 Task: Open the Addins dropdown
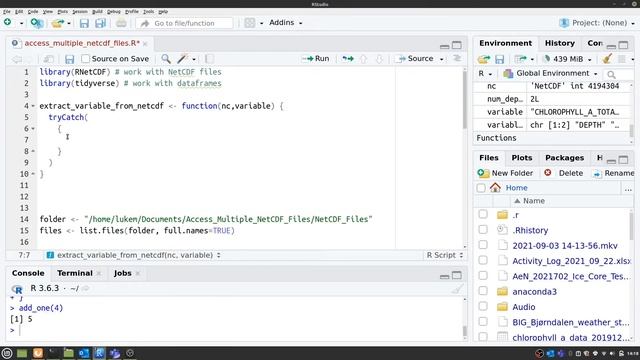click(x=286, y=23)
